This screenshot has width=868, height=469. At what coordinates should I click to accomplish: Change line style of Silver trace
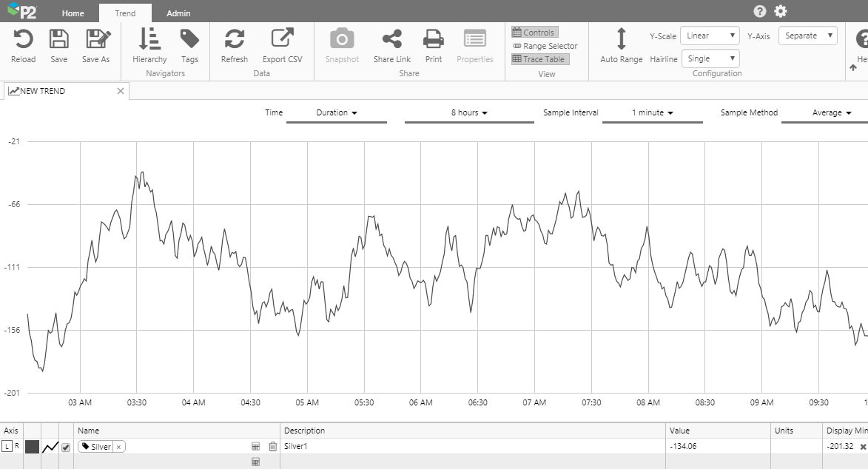50,447
